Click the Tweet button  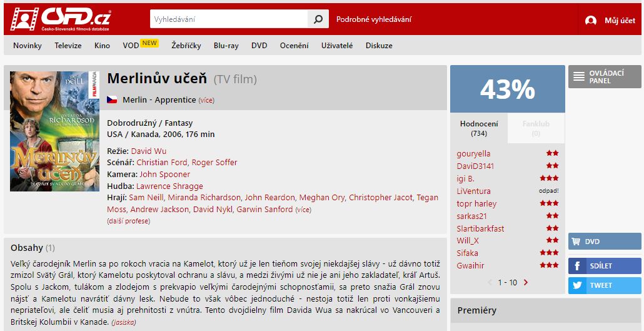[605, 285]
